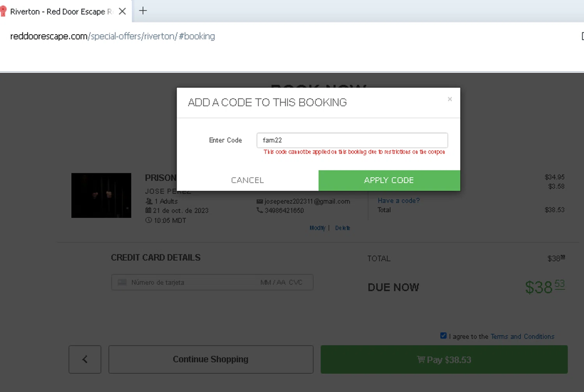Cancel the code entry dialog
This screenshot has width=584, height=392.
[248, 180]
